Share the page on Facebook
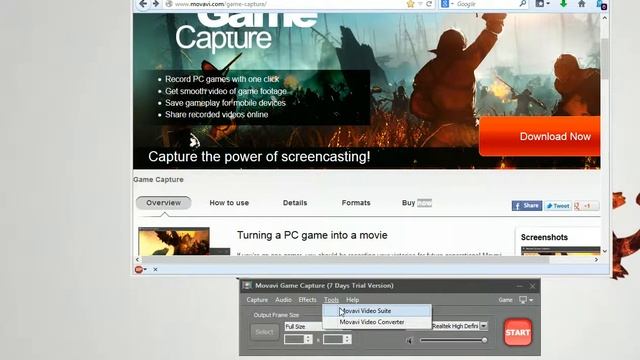Screen dimensions: 640x360 tap(527, 206)
